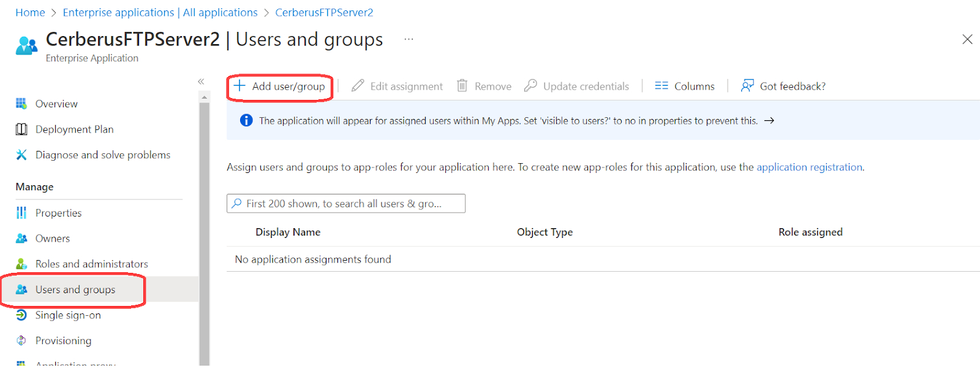
Task: Follow the arrow in the info banner
Action: pos(769,121)
